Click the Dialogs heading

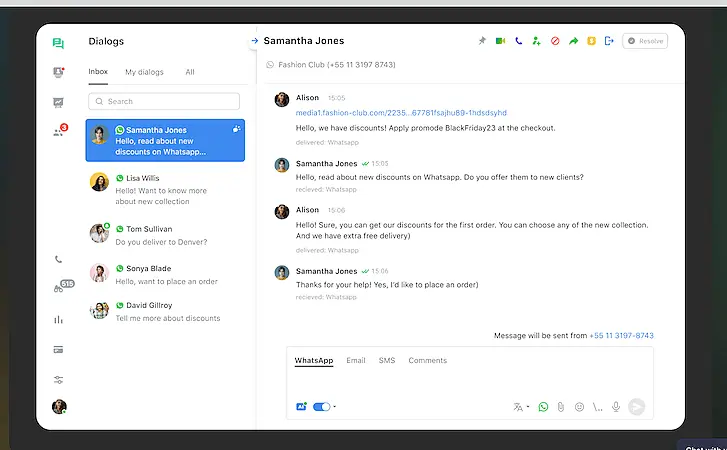(106, 41)
